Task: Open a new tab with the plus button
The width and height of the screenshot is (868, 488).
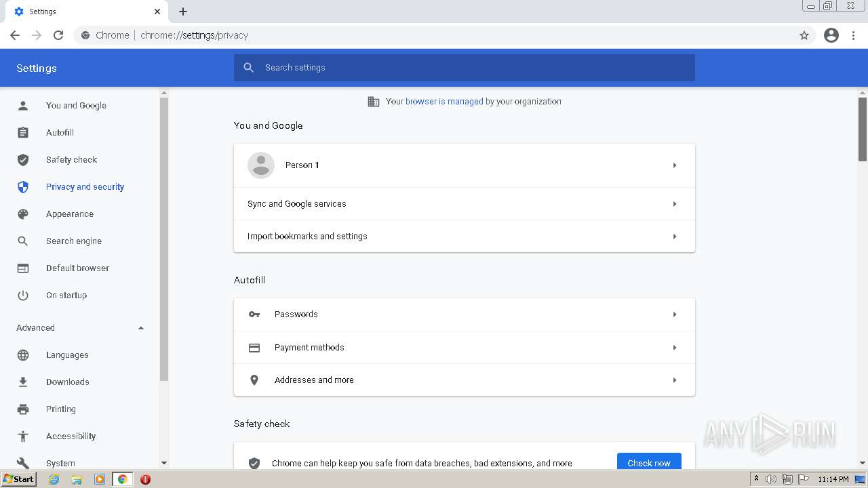Action: coord(183,12)
